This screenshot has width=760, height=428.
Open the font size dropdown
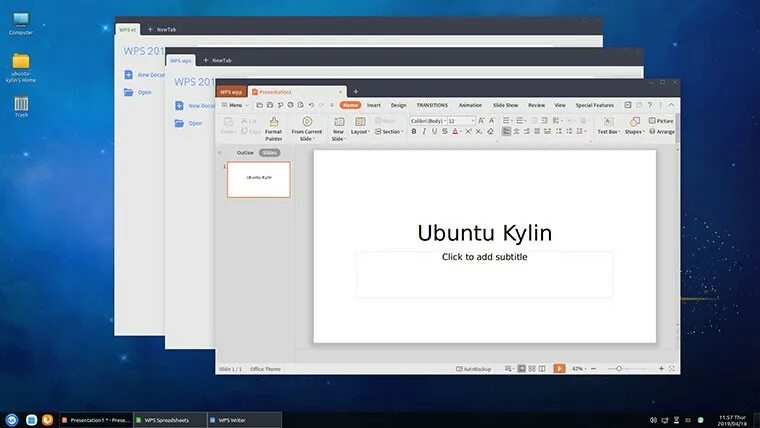point(474,121)
